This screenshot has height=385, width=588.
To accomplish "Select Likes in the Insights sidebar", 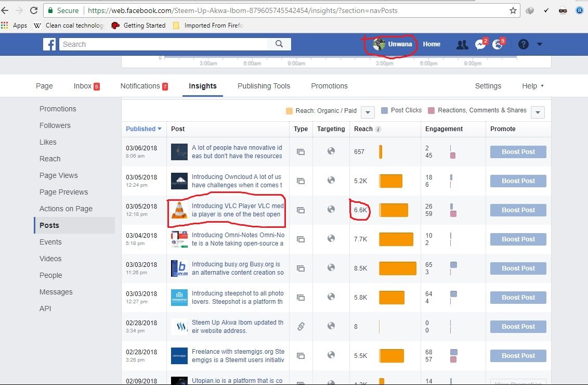I will coord(48,142).
